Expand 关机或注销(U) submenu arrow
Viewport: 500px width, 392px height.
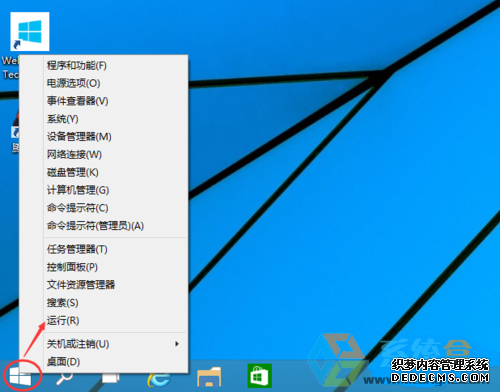tap(177, 344)
